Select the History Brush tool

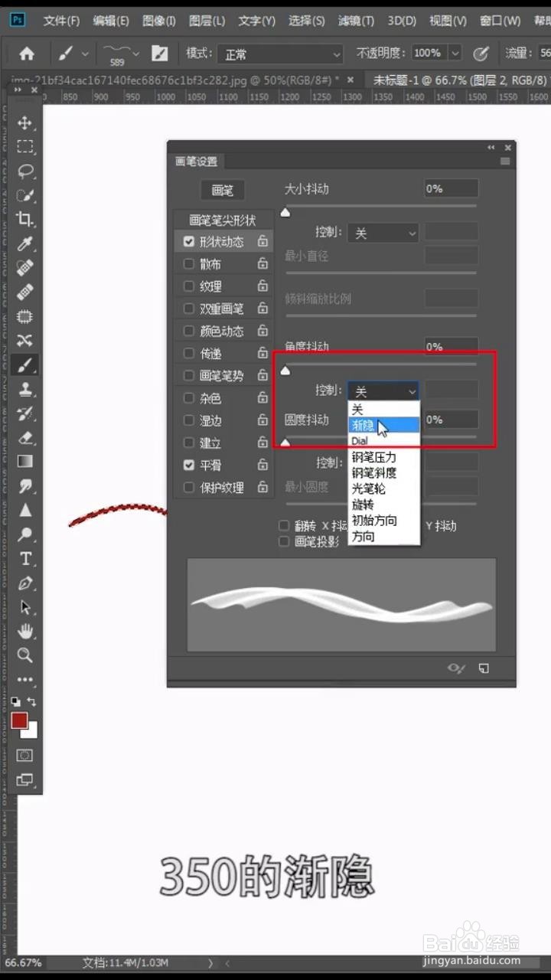25,413
